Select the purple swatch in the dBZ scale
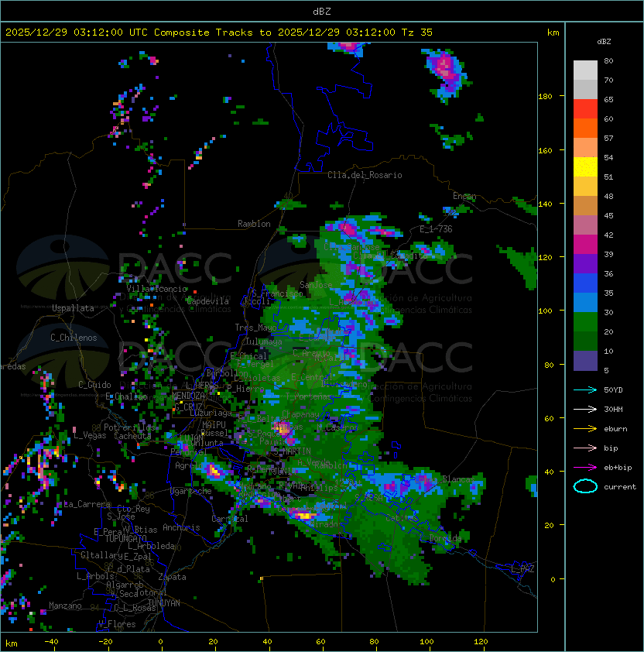This screenshot has width=644, height=652. [x=585, y=263]
